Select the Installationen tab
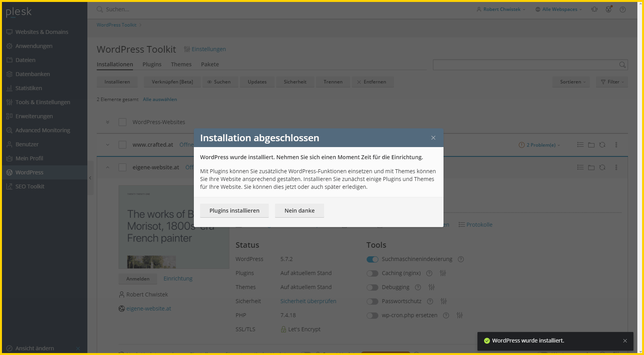This screenshot has width=644, height=355. tap(115, 64)
